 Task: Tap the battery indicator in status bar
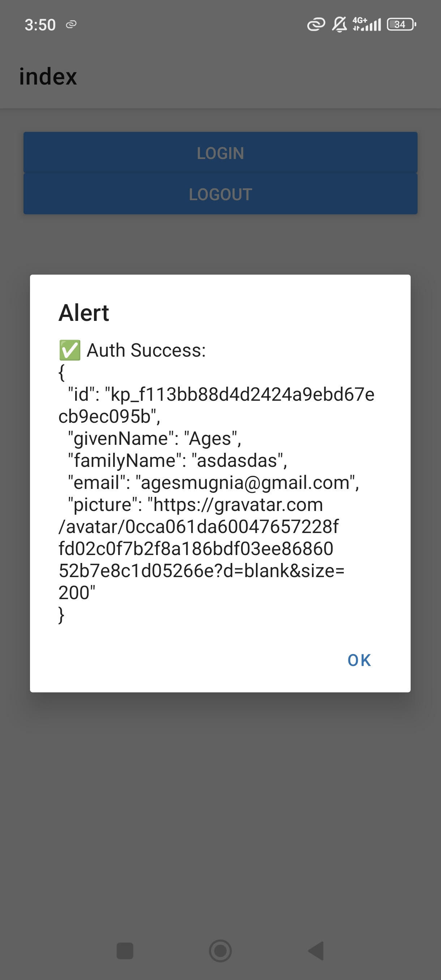(x=401, y=24)
